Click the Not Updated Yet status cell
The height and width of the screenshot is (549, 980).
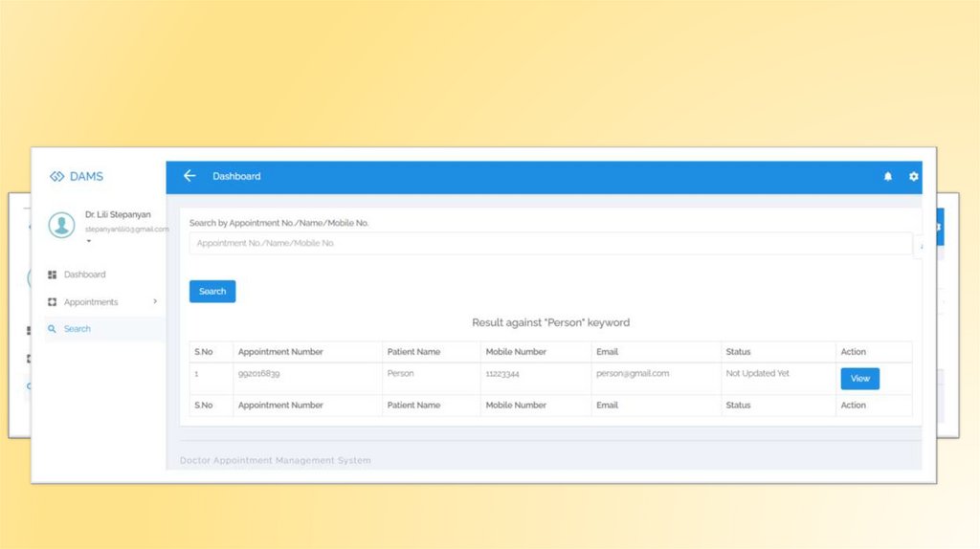coord(757,374)
